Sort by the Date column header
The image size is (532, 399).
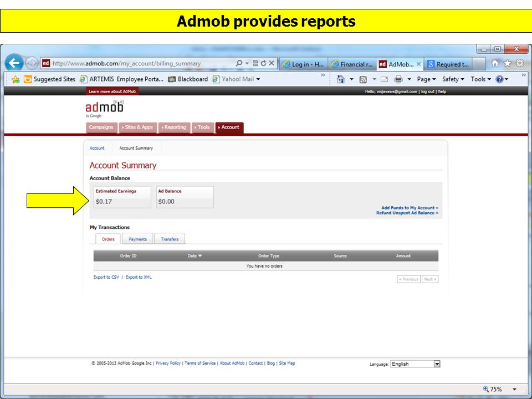(x=195, y=256)
